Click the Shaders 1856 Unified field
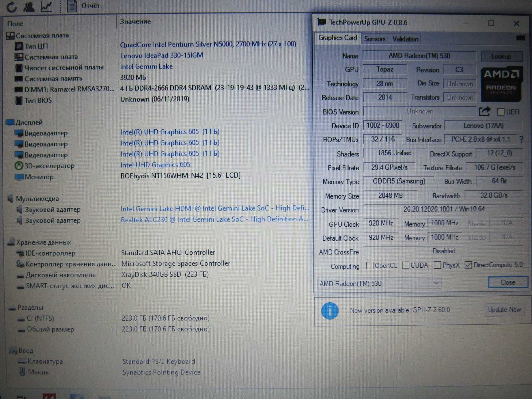The width and height of the screenshot is (532, 399). 394,153
